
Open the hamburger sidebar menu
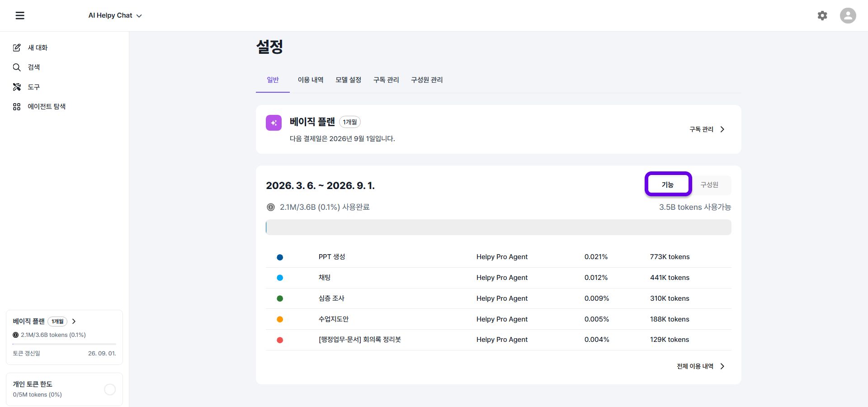click(x=19, y=15)
